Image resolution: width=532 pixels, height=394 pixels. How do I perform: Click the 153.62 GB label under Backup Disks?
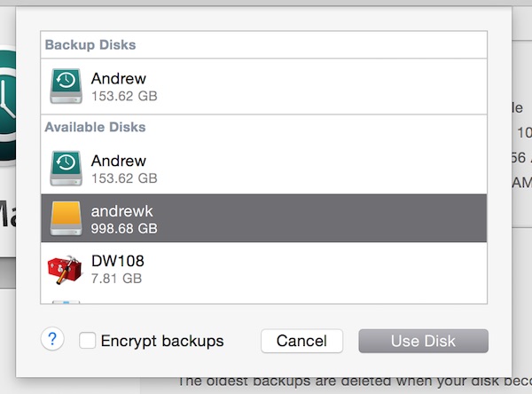point(124,96)
